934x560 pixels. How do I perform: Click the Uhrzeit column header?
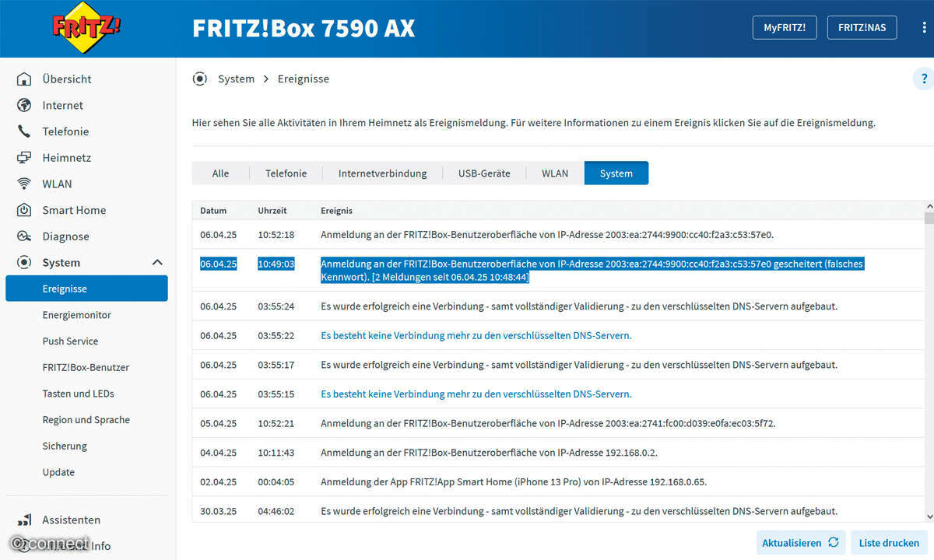pos(272,211)
